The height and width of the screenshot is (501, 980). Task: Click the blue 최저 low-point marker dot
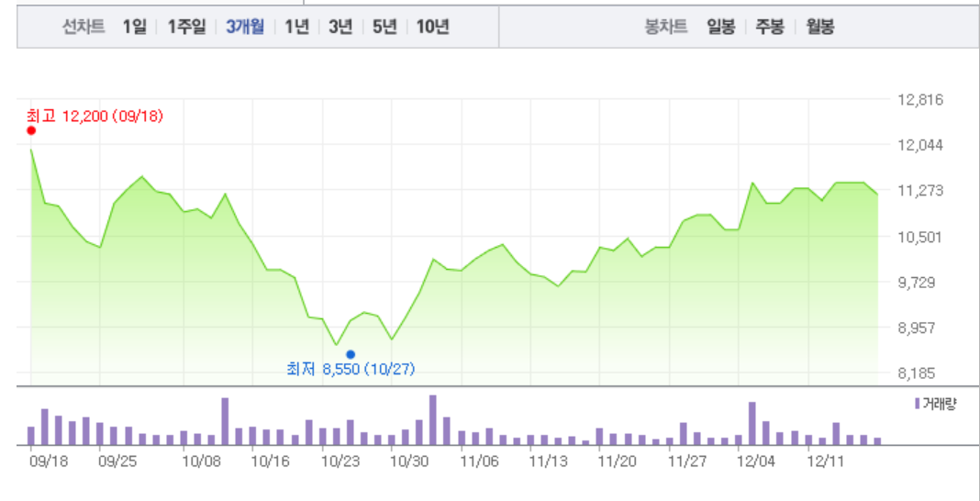[351, 354]
